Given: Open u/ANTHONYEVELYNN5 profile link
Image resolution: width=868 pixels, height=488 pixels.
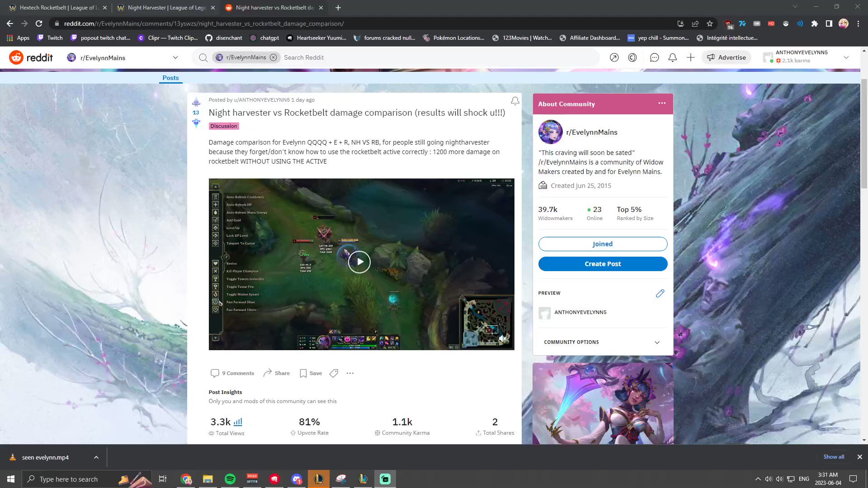Looking at the screenshot, I should 262,100.
